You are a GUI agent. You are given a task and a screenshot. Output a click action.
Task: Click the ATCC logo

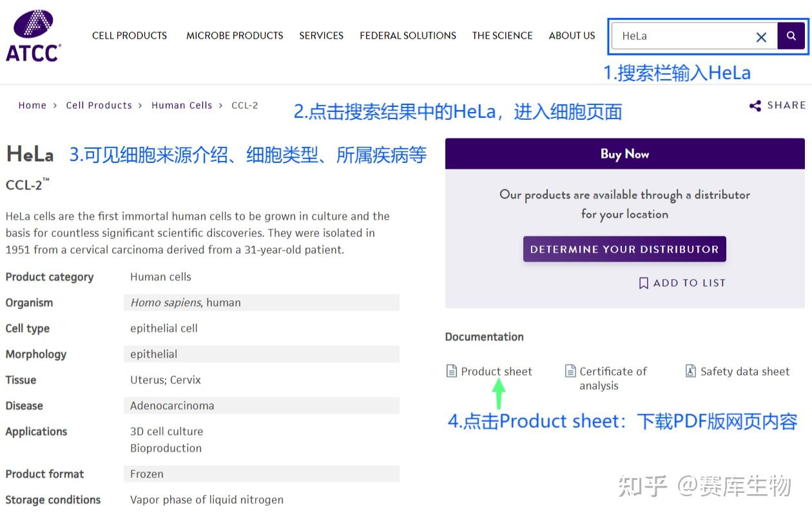click(x=33, y=35)
